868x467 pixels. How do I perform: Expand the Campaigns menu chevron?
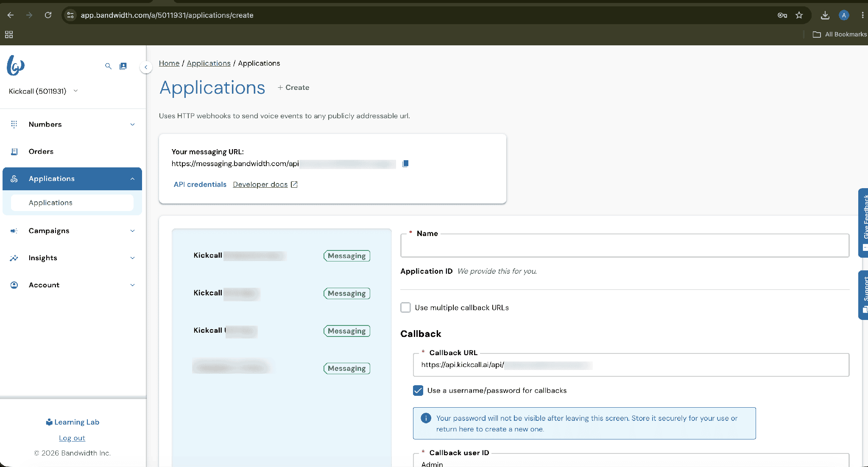point(132,231)
